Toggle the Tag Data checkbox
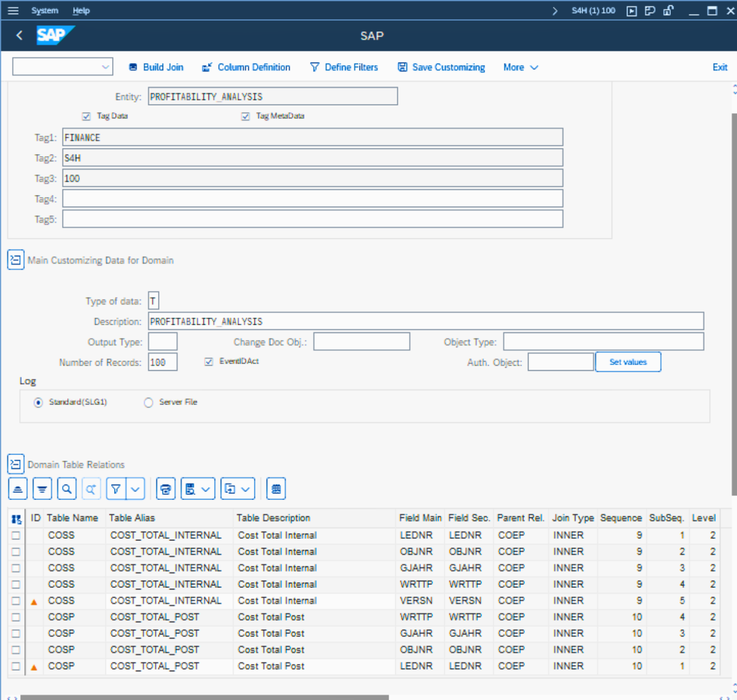The width and height of the screenshot is (737, 700). tap(86, 116)
